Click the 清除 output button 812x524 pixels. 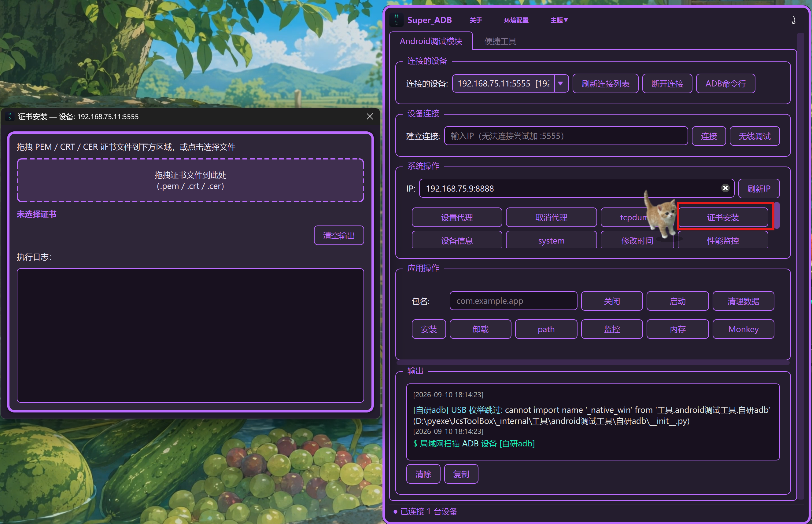coord(423,474)
